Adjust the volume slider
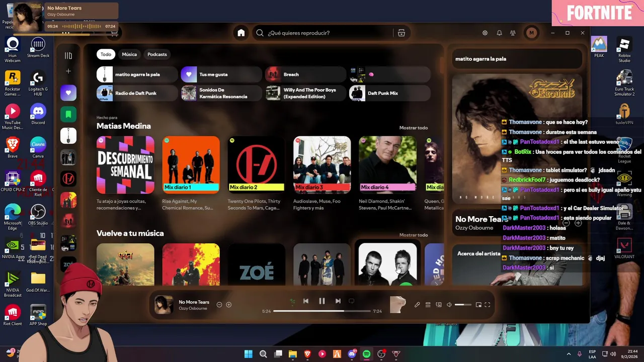This screenshot has height=362, width=644. (463, 305)
